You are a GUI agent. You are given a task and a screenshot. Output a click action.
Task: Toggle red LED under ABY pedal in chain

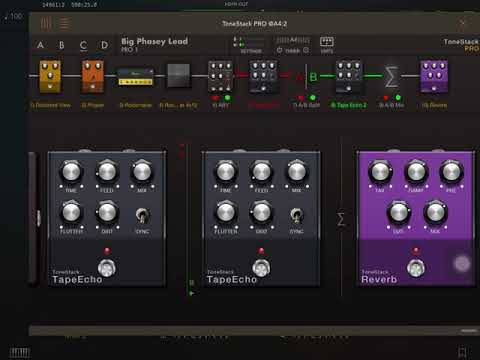[215, 98]
